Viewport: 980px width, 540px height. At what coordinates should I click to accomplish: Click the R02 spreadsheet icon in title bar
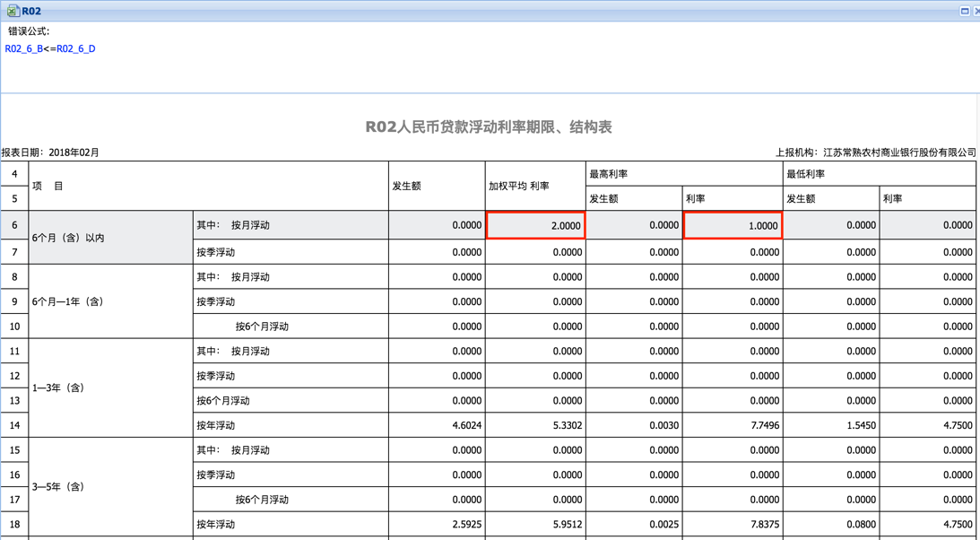[13, 11]
